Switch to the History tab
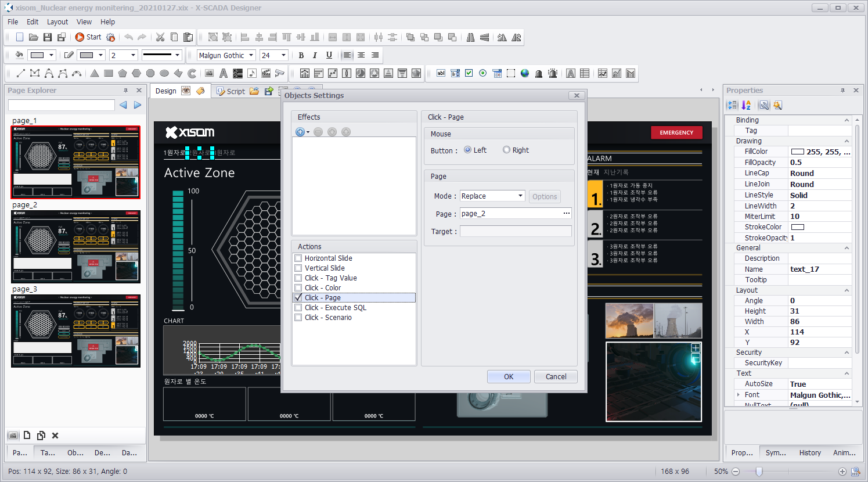 coord(810,453)
